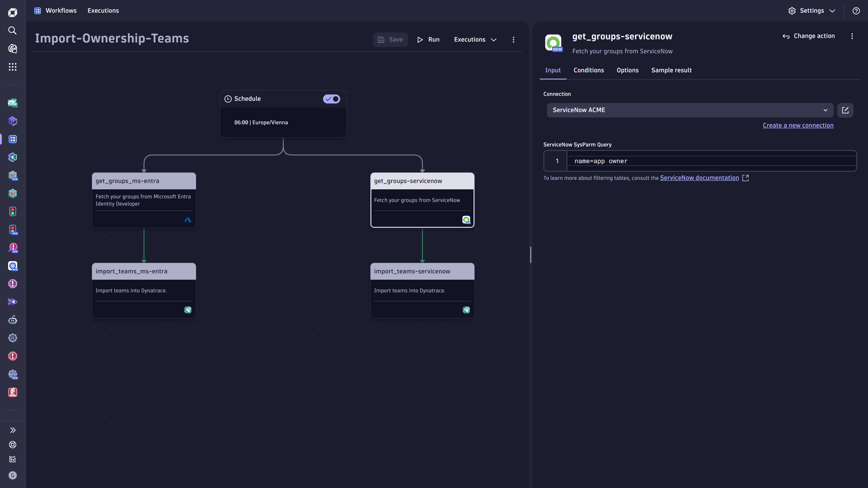The width and height of the screenshot is (868, 488).
Task: Open the Search panel icon
Action: click(13, 30)
